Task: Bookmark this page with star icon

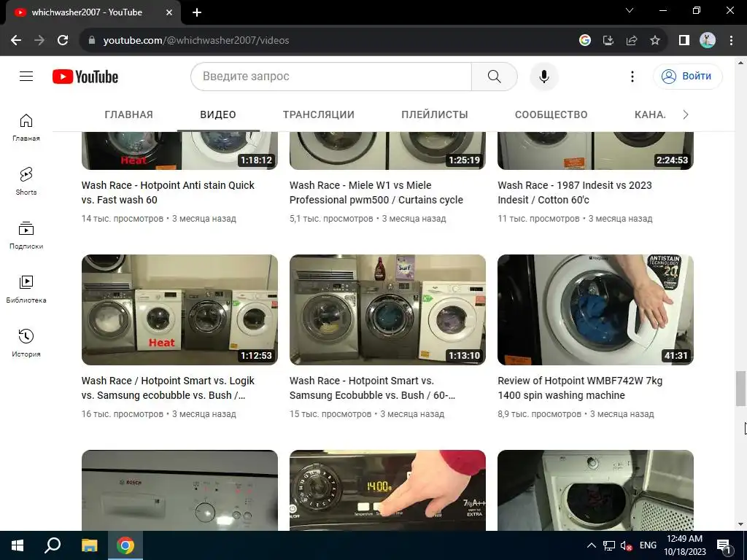Action: click(x=655, y=40)
